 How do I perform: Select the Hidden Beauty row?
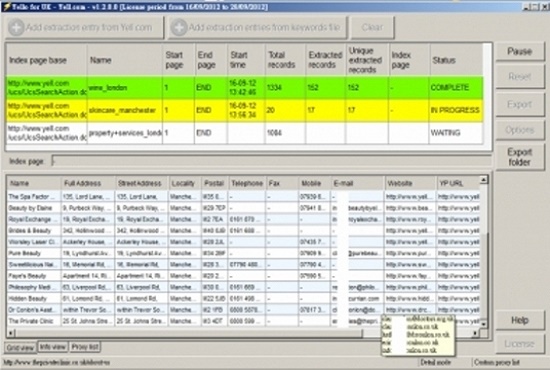243,298
